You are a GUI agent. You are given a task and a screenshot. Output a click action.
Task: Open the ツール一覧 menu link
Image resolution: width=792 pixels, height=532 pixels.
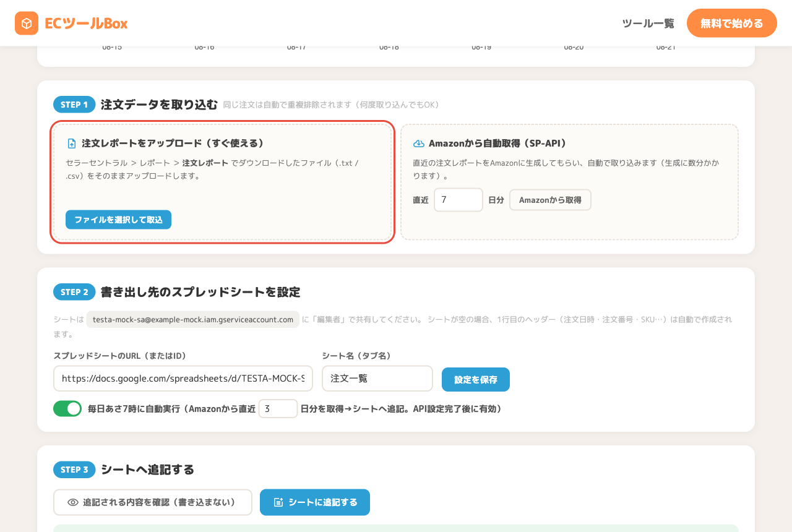point(648,24)
